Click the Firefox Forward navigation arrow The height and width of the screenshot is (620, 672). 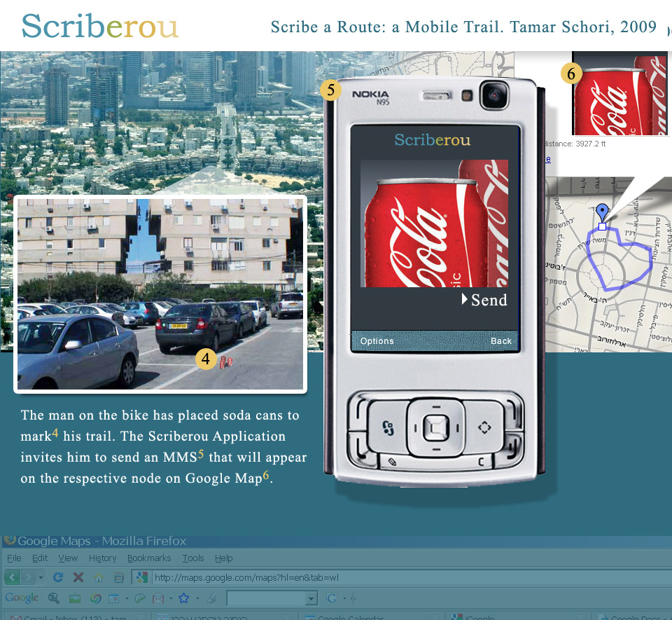28,577
